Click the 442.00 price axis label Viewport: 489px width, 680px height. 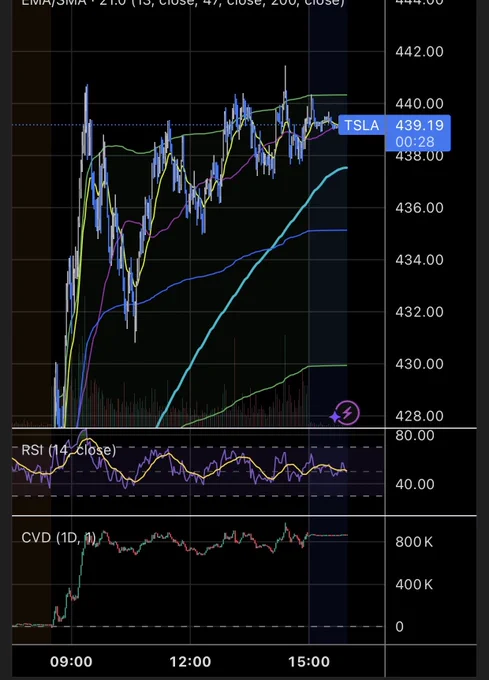[x=419, y=52]
